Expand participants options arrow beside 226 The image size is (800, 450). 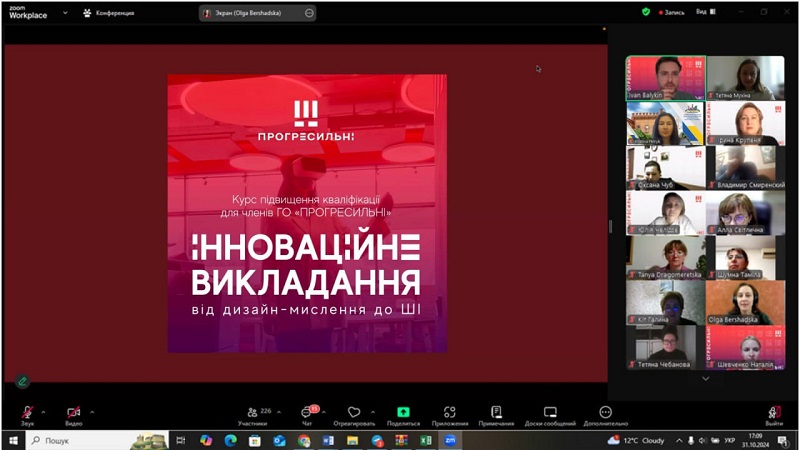point(279,412)
